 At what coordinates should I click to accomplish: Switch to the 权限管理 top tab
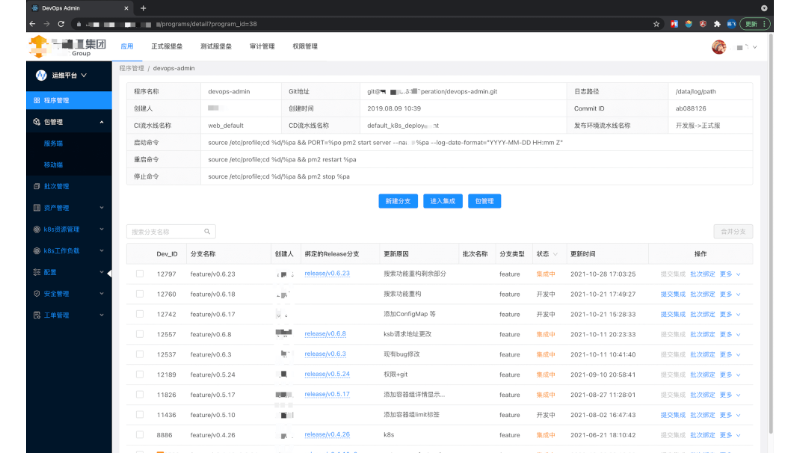tap(305, 46)
